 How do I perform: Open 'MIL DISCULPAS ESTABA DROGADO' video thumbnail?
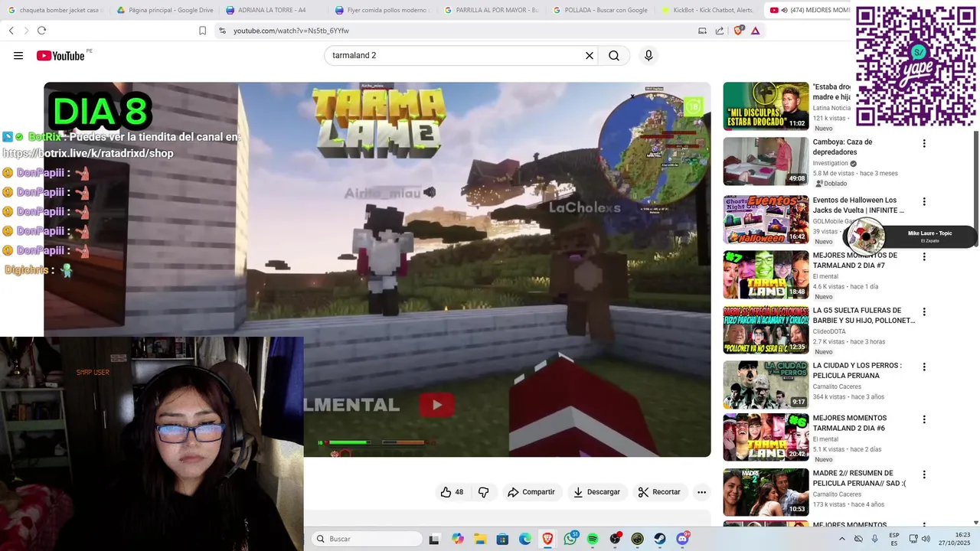tap(766, 106)
